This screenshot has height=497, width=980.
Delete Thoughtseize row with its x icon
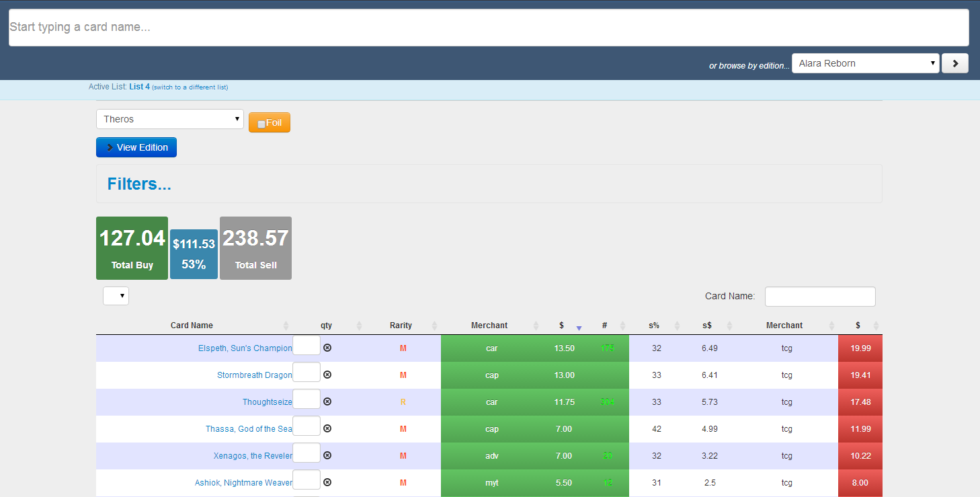(327, 402)
